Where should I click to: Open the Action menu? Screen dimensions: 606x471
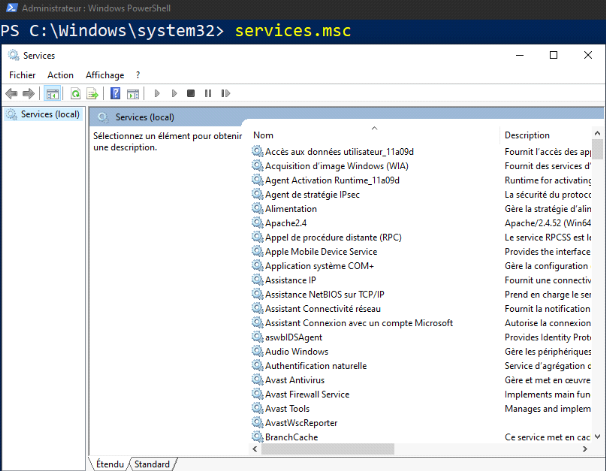(x=60, y=75)
